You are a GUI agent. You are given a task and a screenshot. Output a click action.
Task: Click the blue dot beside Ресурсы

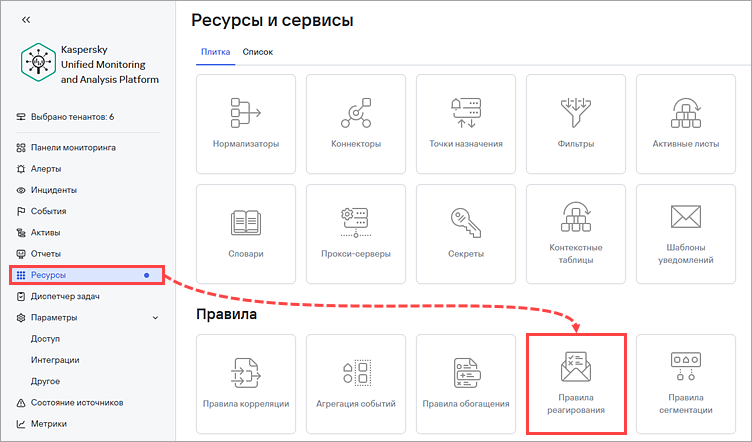(146, 275)
